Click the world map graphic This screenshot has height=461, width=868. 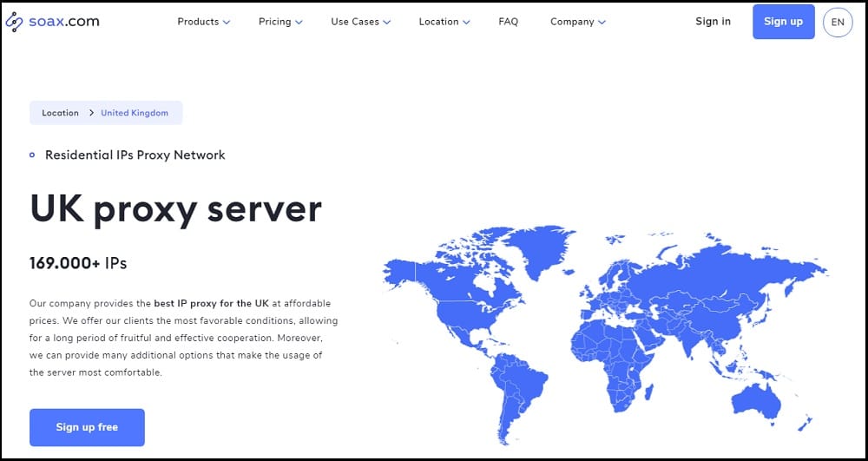click(x=604, y=334)
